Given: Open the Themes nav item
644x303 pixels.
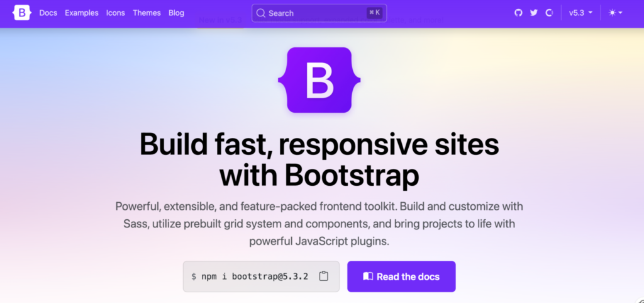Looking at the screenshot, I should point(147,13).
